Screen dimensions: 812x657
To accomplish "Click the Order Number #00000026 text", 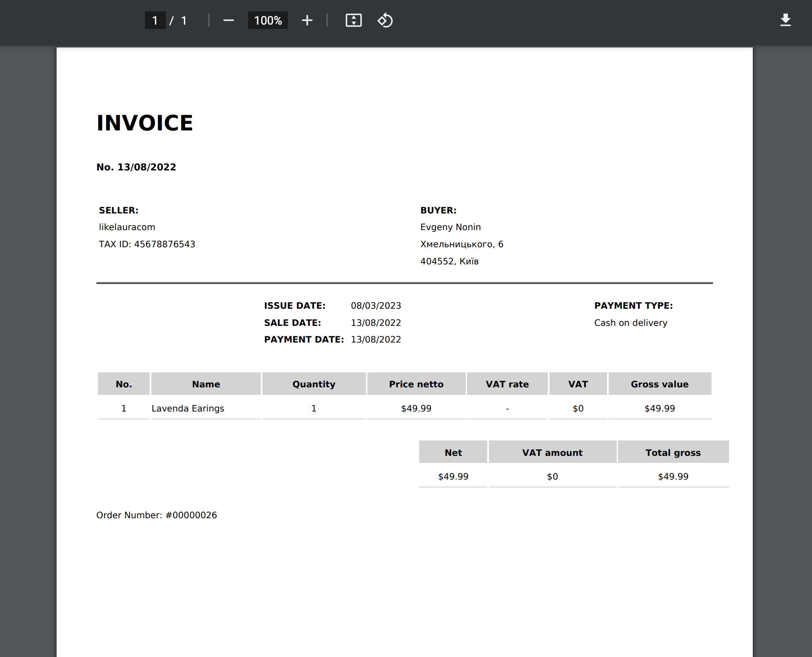I will click(x=156, y=515).
